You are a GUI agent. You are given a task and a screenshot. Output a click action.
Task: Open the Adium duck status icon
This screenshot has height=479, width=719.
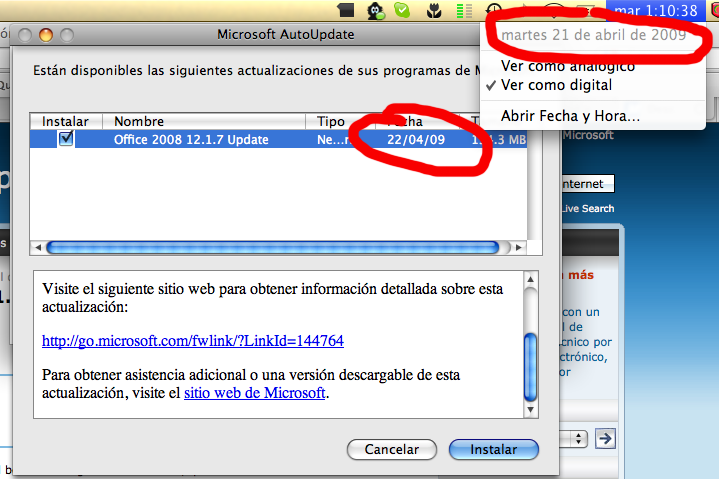coord(376,10)
